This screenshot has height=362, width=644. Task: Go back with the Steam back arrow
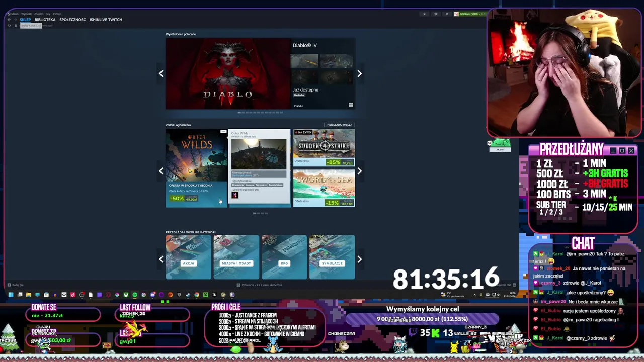pyautogui.click(x=9, y=20)
